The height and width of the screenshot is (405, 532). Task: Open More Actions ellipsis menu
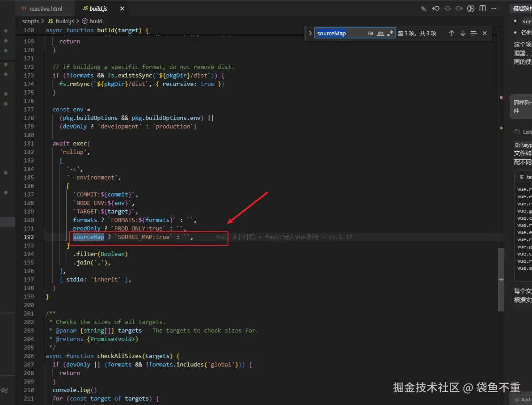(494, 9)
